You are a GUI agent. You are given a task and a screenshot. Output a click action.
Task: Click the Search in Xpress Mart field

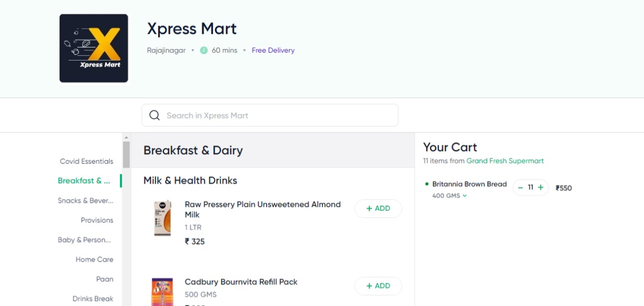tap(270, 115)
